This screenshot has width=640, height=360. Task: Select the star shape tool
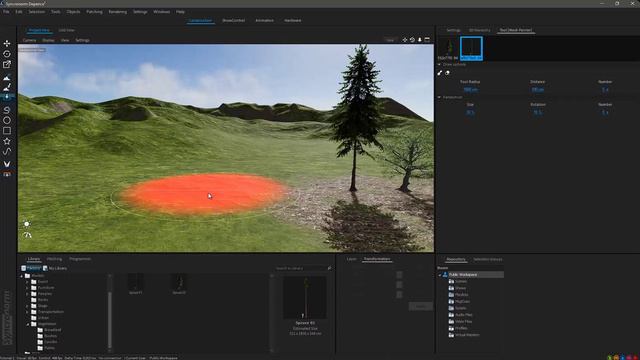7,141
